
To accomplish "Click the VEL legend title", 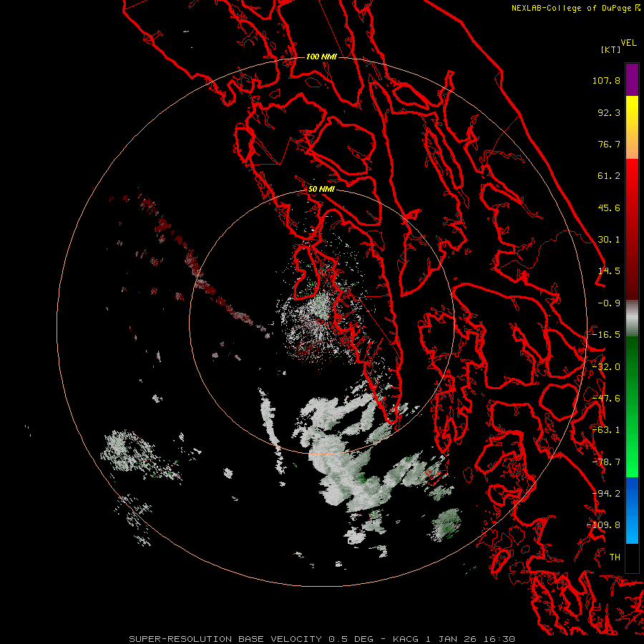I will (x=628, y=43).
